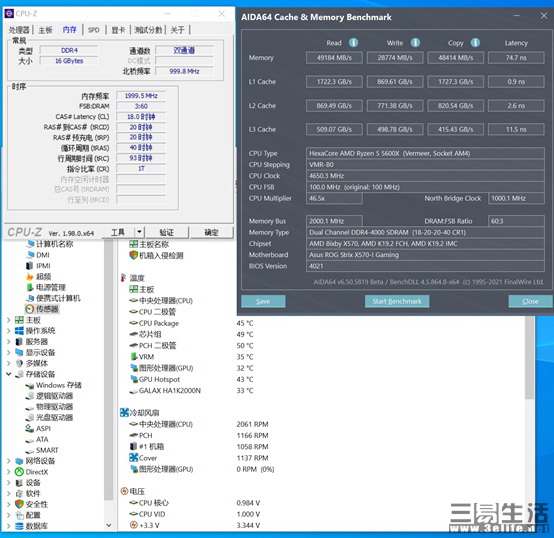Collapse the 存储设备 tree node
Viewport: 554px width, 538px height.
pos(8,374)
